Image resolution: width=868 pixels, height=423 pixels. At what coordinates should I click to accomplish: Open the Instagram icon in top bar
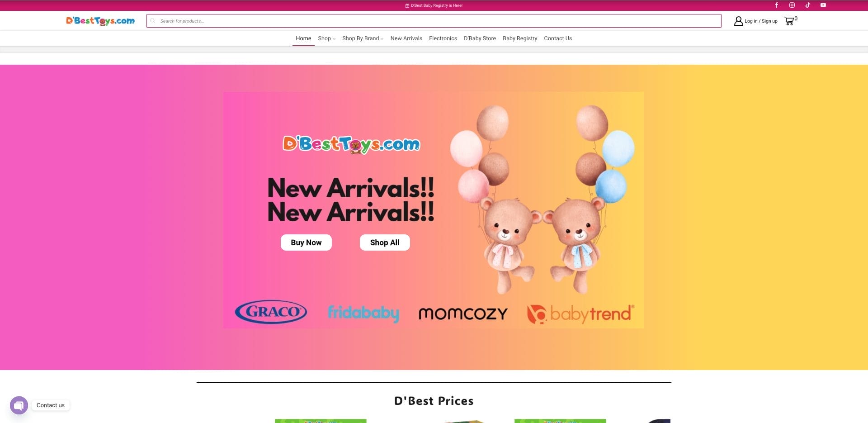(x=792, y=5)
